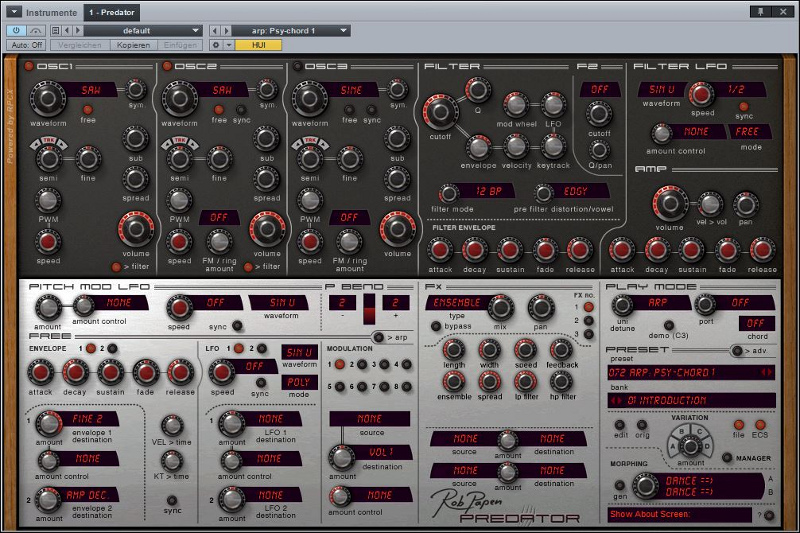Toggle OSC1 to filter routing LED
800x533 pixels.
(116, 267)
